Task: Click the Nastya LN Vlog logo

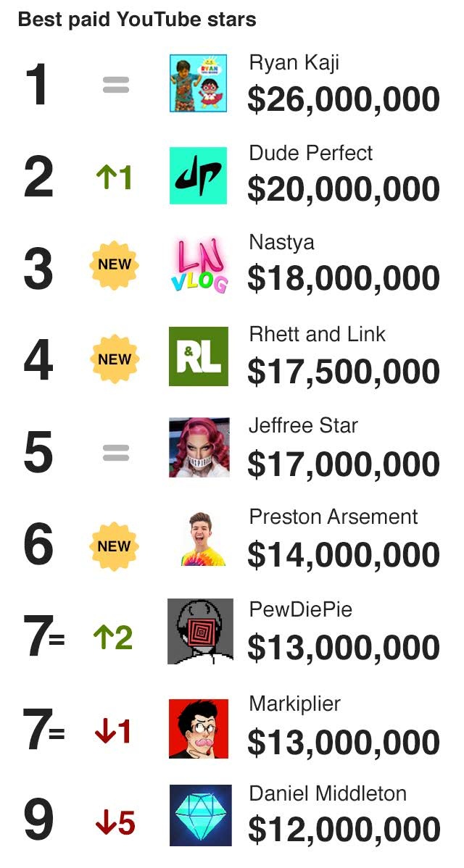Action: pyautogui.click(x=198, y=266)
